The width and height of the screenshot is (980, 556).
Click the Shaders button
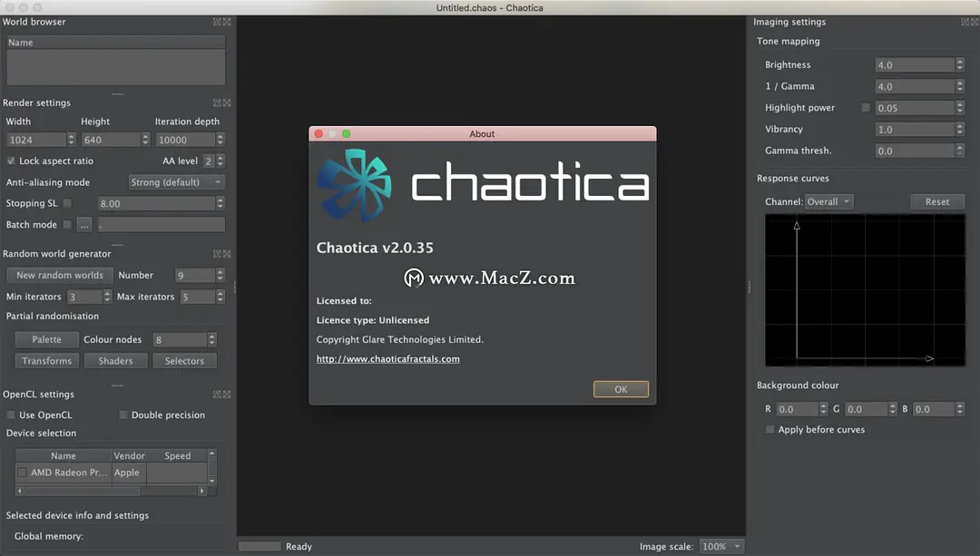pyautogui.click(x=115, y=360)
